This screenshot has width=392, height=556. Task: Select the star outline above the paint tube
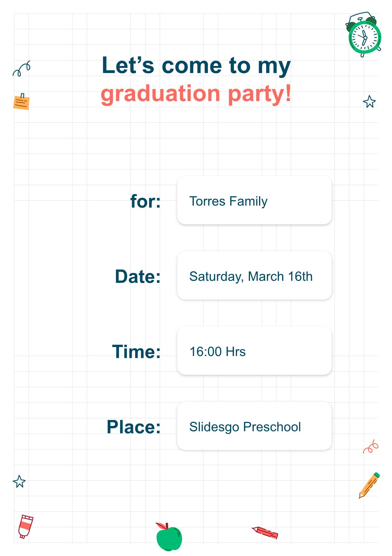pos(19,481)
